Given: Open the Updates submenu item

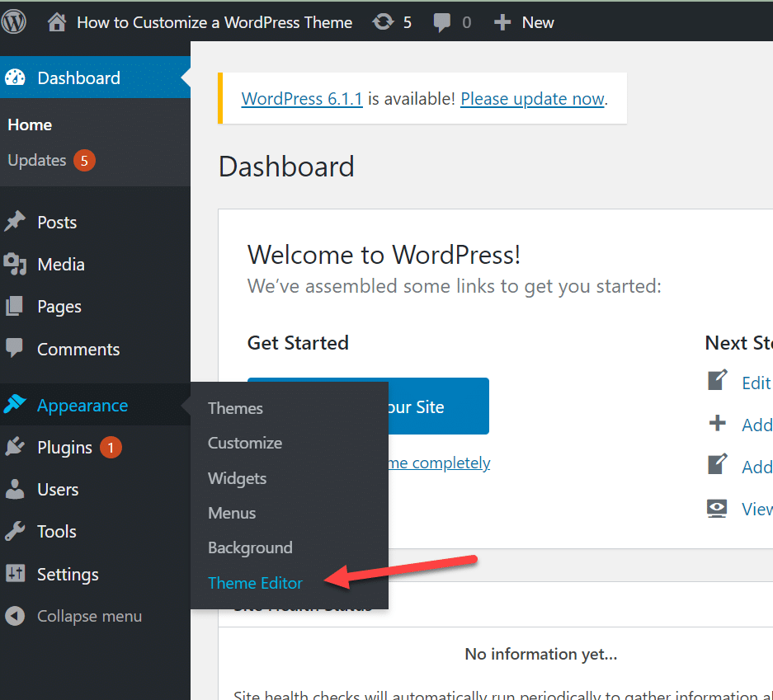Looking at the screenshot, I should [x=37, y=161].
